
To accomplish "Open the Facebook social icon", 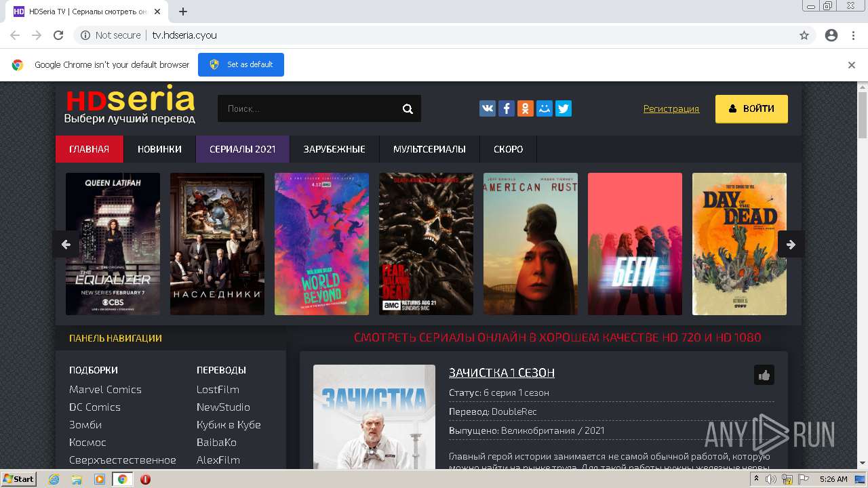I will click(507, 108).
